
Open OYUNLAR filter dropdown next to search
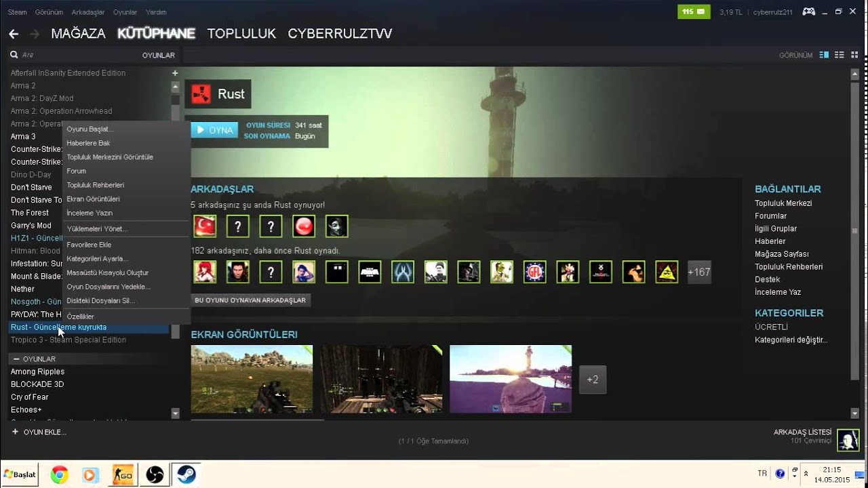pos(159,55)
